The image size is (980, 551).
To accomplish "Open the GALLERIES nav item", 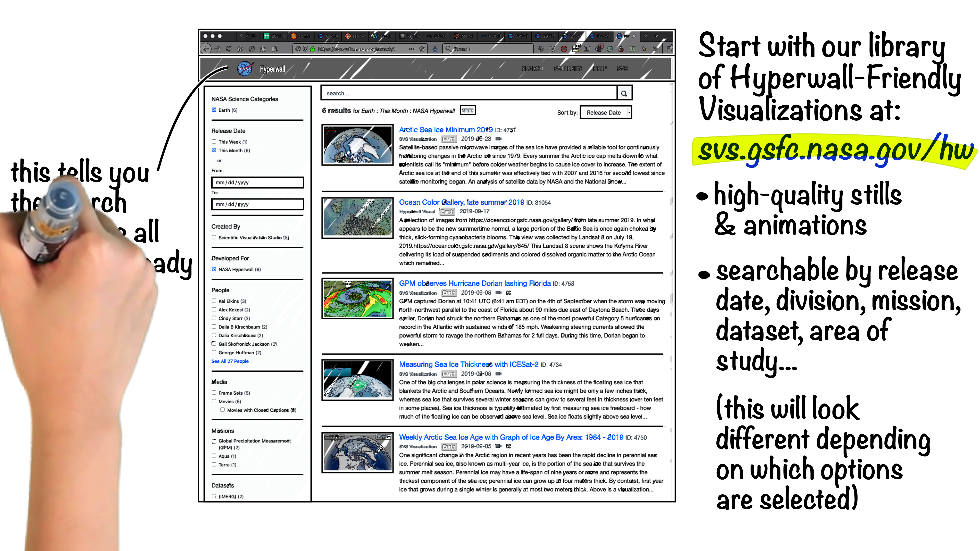I will click(x=568, y=68).
